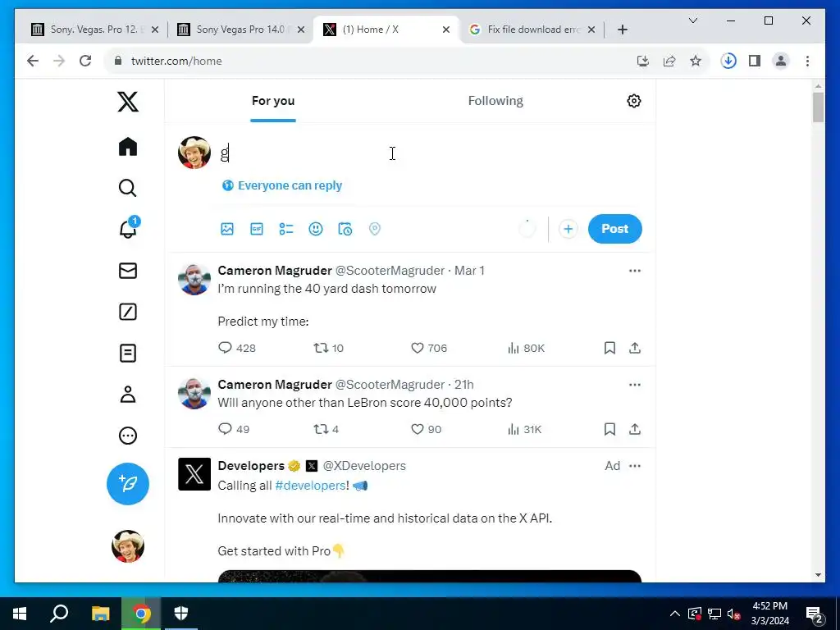View analytics of LeBron post, 31K
The height and width of the screenshot is (630, 840).
(x=524, y=429)
